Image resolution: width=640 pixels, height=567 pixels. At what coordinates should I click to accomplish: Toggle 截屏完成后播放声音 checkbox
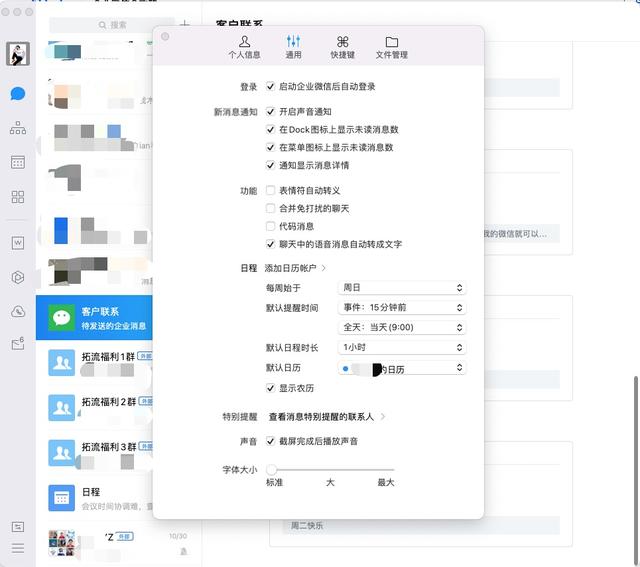point(270,441)
